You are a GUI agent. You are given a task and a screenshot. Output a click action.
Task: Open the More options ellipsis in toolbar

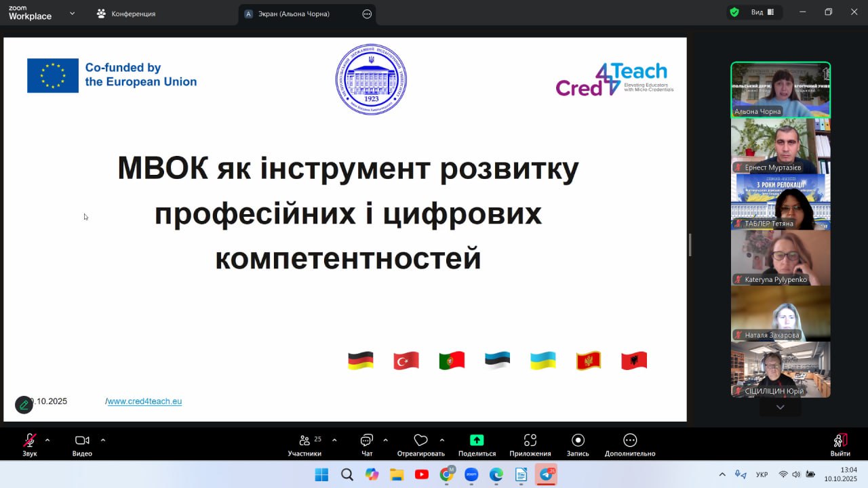[x=630, y=441]
